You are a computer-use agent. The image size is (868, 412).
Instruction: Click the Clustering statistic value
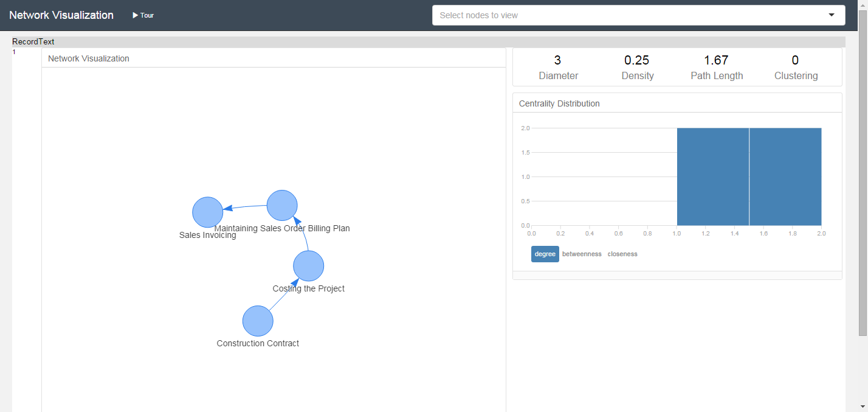(796, 60)
